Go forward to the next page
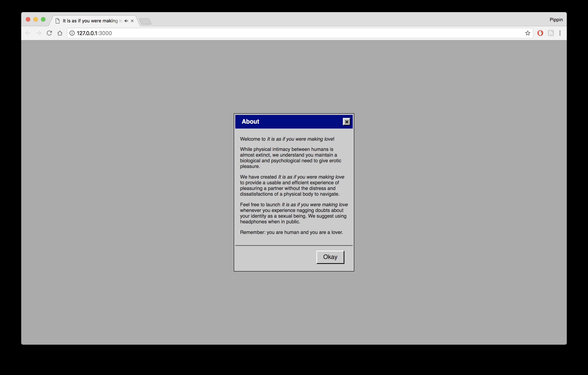The image size is (588, 375). click(x=39, y=33)
